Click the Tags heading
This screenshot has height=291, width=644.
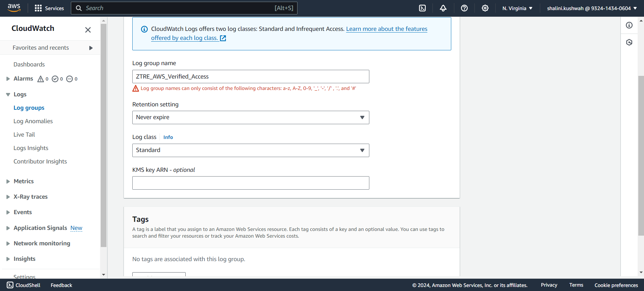point(140,220)
